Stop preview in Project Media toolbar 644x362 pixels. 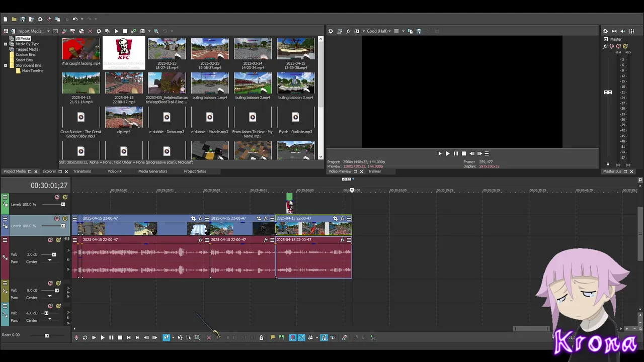pos(125,31)
